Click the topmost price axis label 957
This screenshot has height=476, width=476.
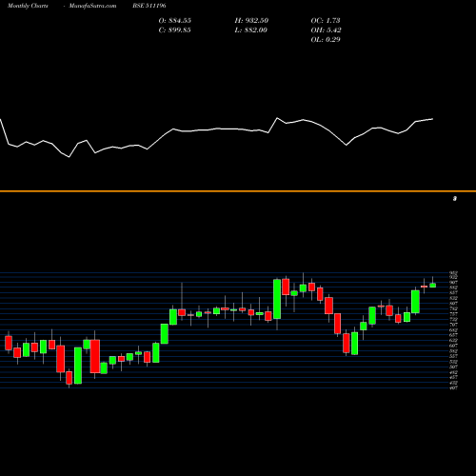pyautogui.click(x=454, y=272)
